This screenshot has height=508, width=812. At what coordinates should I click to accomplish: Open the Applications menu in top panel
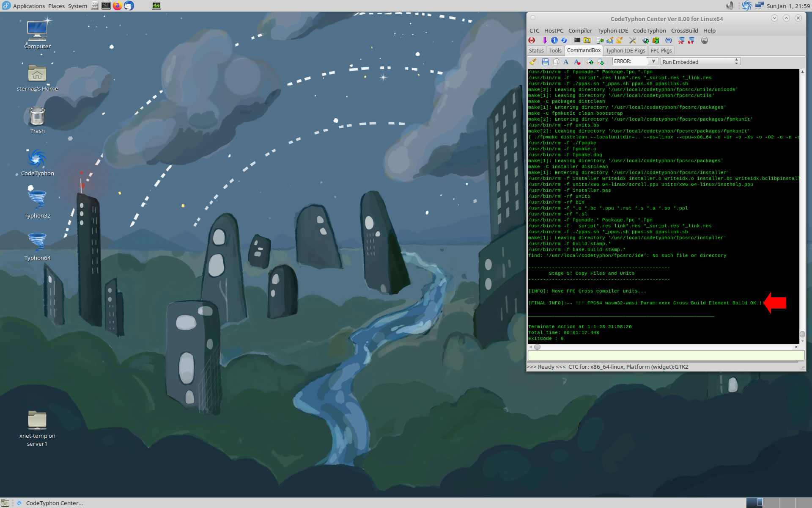point(29,6)
